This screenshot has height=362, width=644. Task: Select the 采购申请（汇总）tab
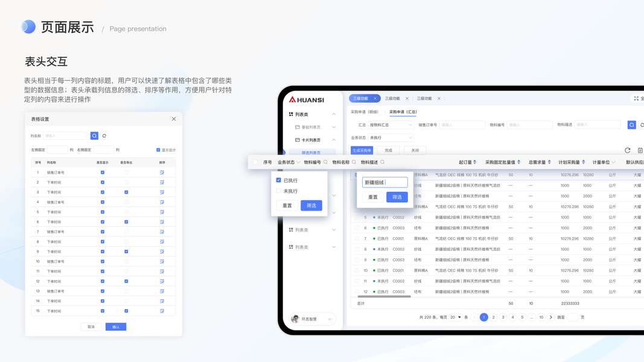pos(403,112)
